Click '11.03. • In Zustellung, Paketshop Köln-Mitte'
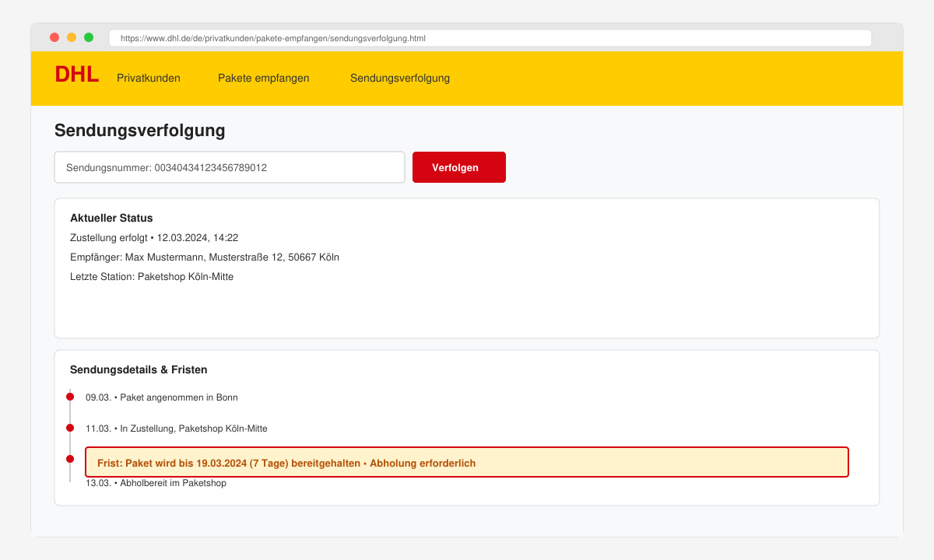Screen dimensions: 934x560 (x=177, y=429)
